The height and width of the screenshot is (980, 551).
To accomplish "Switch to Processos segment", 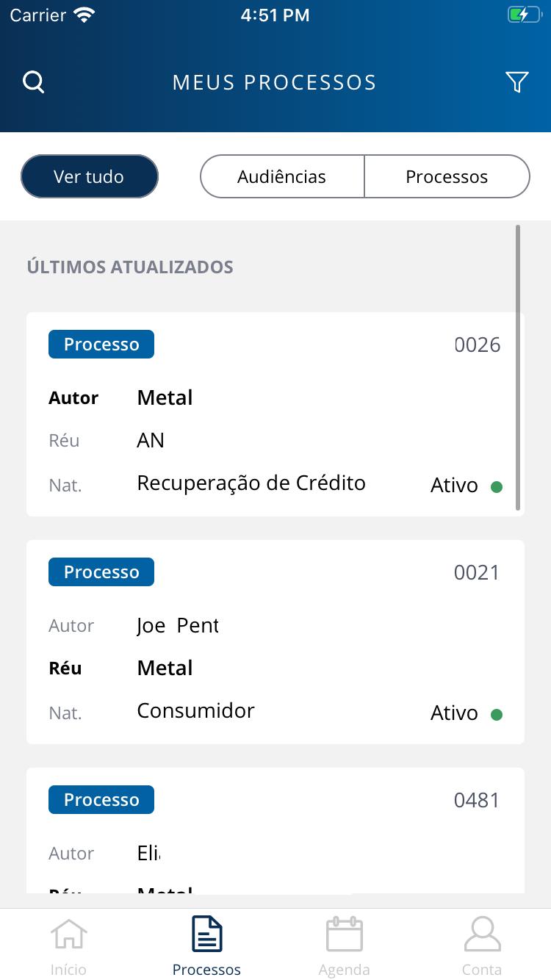I will pyautogui.click(x=447, y=176).
